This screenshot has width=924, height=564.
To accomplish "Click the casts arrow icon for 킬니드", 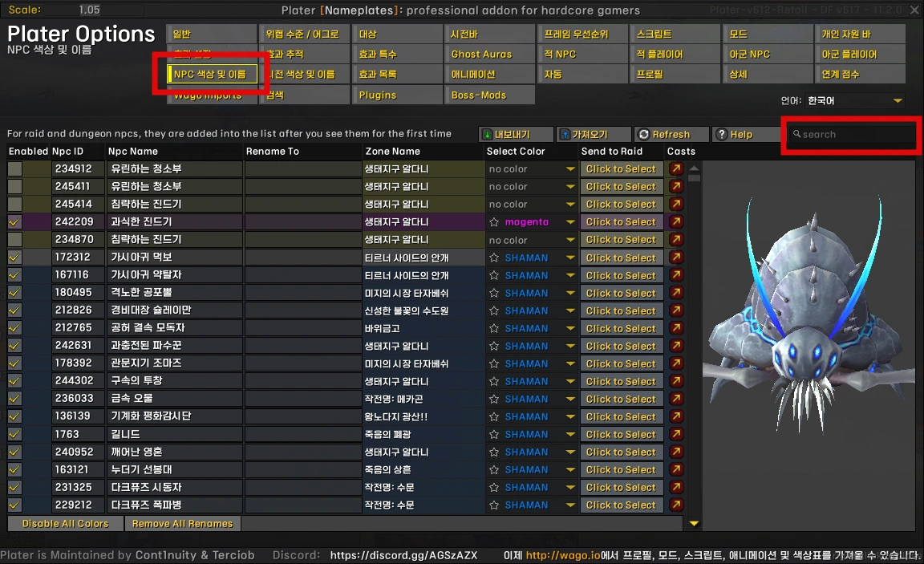I will pyautogui.click(x=676, y=435).
